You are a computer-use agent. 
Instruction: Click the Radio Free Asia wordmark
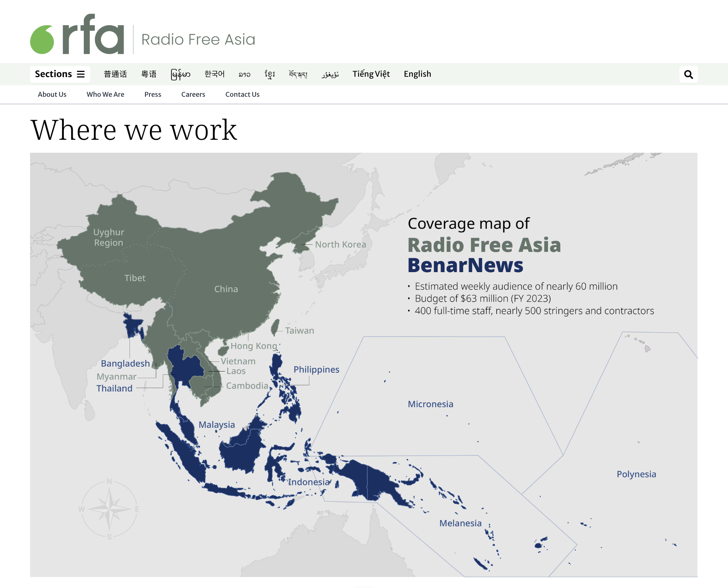pyautogui.click(x=199, y=40)
